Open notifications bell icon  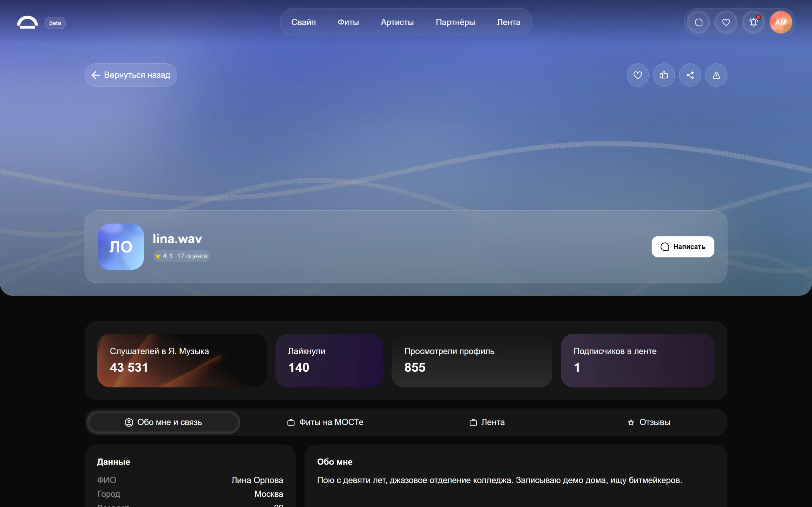753,22
